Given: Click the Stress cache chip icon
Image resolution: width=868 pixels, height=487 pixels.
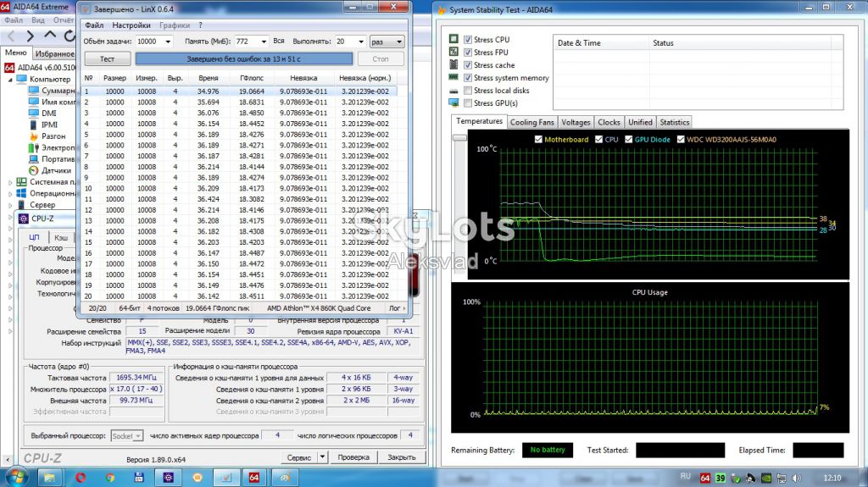Looking at the screenshot, I should click(x=453, y=64).
